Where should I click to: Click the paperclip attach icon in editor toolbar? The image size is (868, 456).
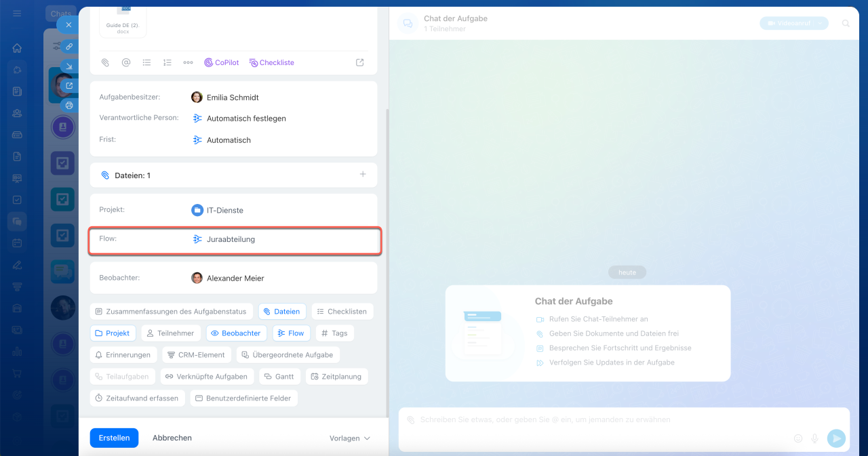[105, 62]
